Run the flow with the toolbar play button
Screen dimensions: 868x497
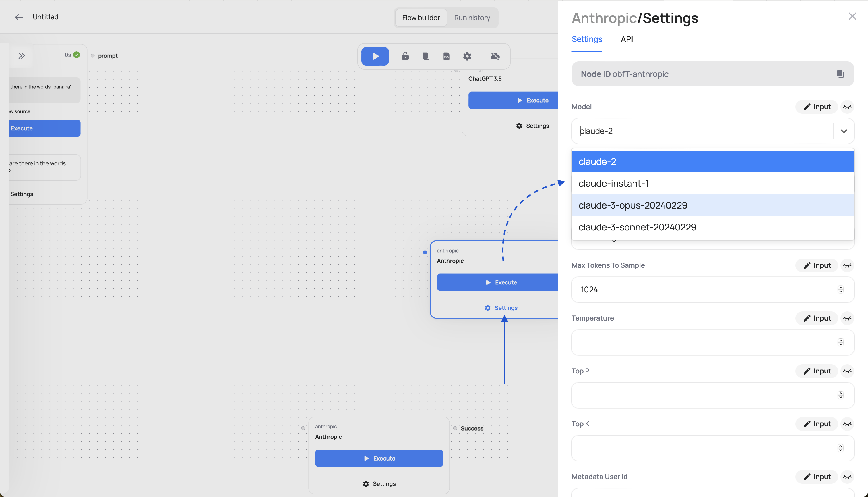tap(375, 56)
